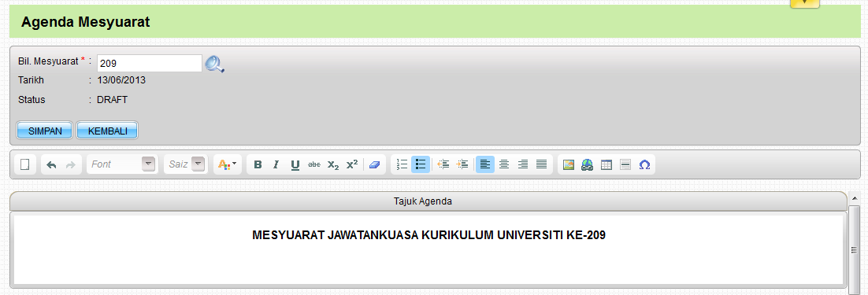Click the magnifier search icon beside Bil. Mesyuarat
The image size is (868, 295).
pyautogui.click(x=215, y=64)
